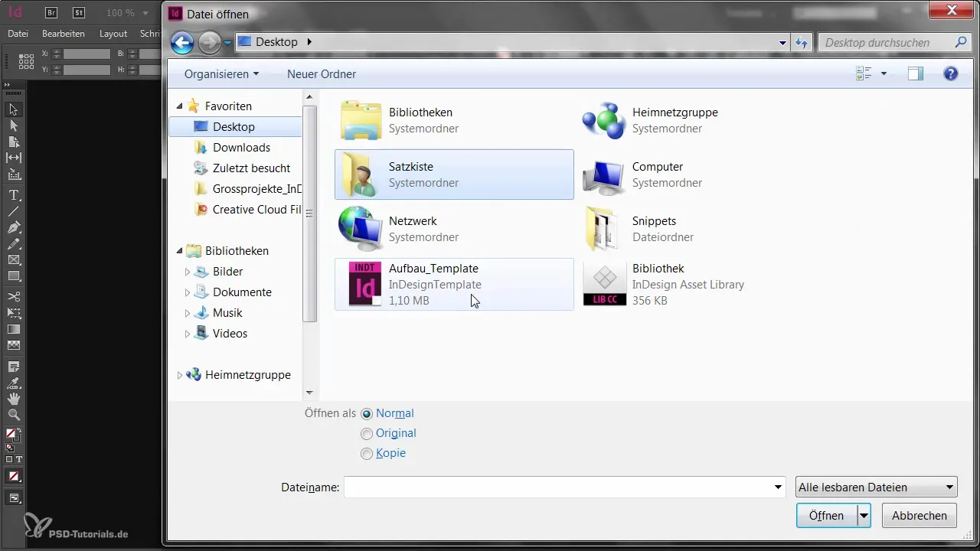The height and width of the screenshot is (551, 980).
Task: Select the Rectangle Frame tool
Action: click(14, 260)
